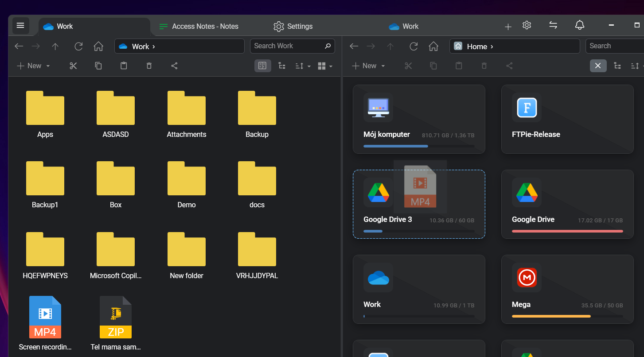Open the FTPie-Release location card
The height and width of the screenshot is (357, 644).
567,119
